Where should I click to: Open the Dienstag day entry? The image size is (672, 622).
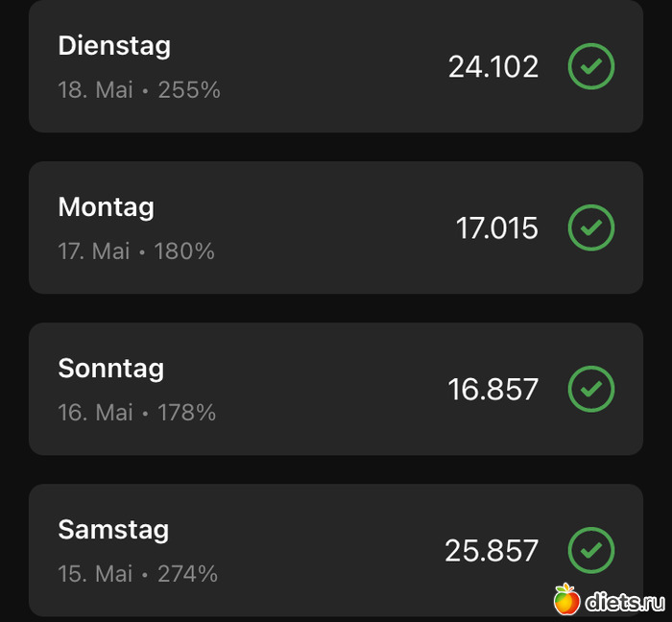click(x=114, y=45)
